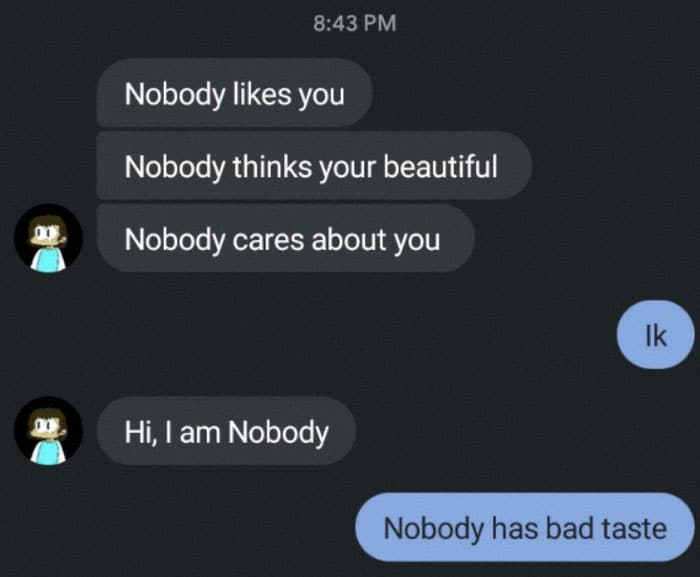Click "your" in the second gray message
Screen dimensions: 700x577
347,167
